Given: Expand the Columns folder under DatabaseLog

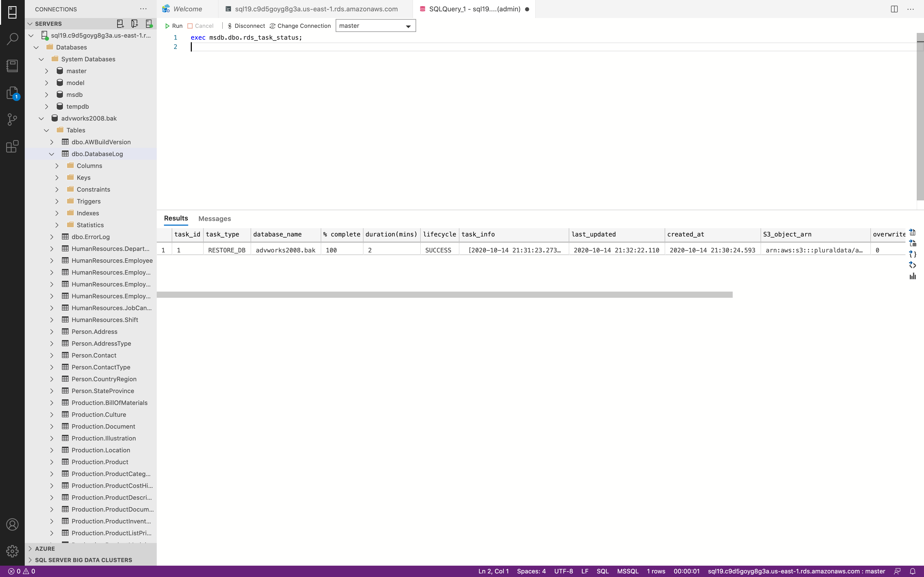Looking at the screenshot, I should (57, 166).
